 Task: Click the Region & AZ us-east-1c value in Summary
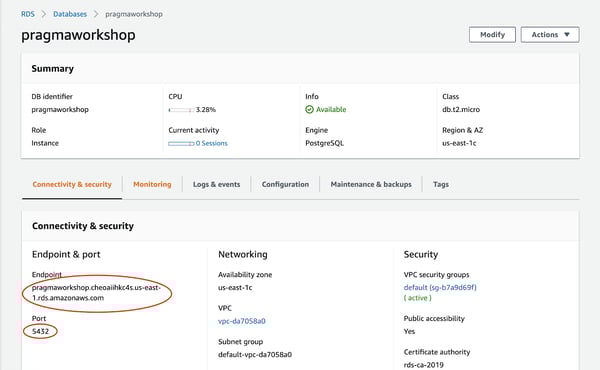(x=459, y=143)
